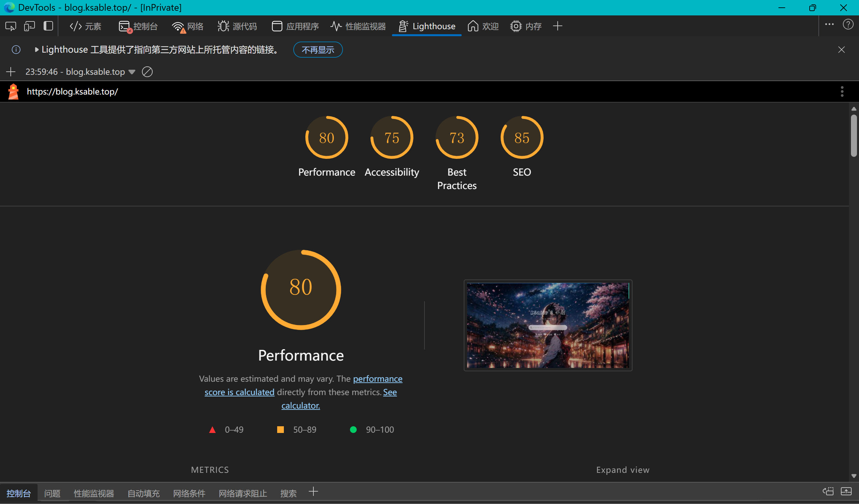Viewport: 859px width, 504px height.
Task: Open the report selector dropdown for blog.ksable.top
Action: click(x=132, y=72)
